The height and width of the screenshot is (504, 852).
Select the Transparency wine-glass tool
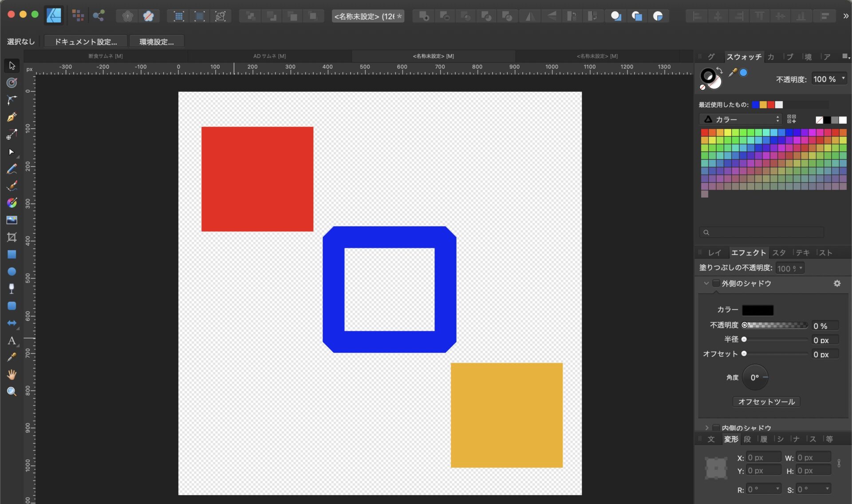(x=12, y=288)
